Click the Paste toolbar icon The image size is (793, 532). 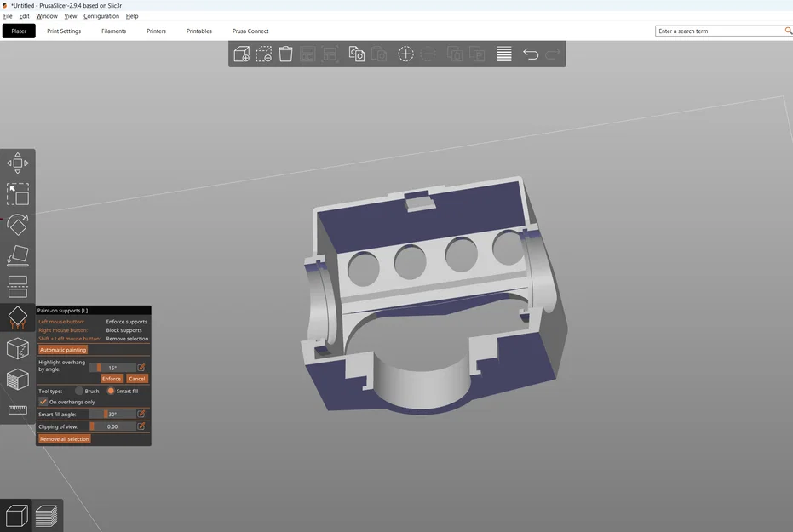click(379, 54)
